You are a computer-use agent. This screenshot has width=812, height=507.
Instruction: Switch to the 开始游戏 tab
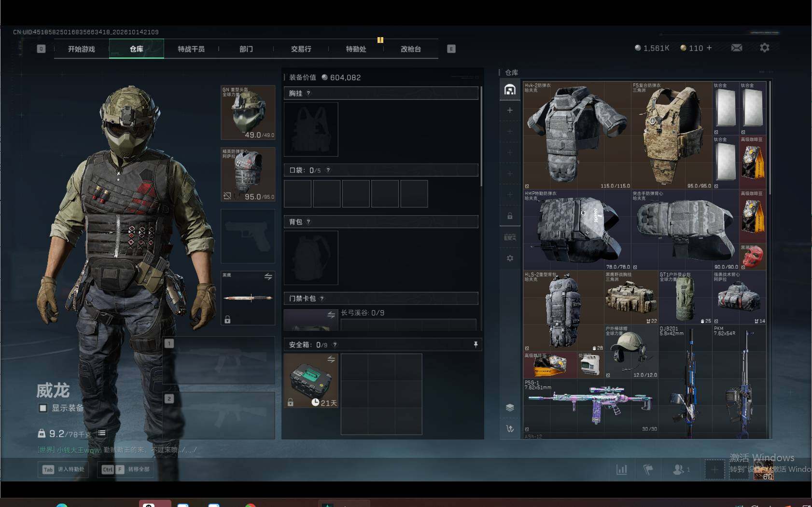pyautogui.click(x=82, y=49)
